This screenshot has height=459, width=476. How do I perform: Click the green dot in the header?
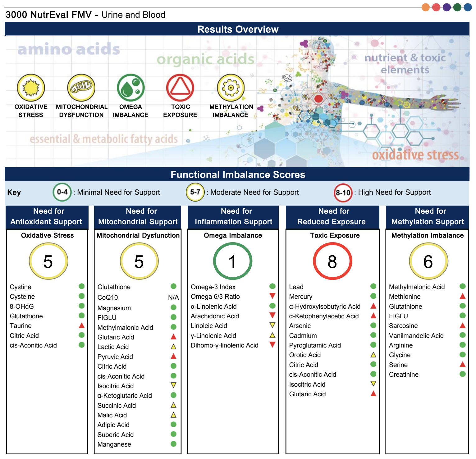[x=457, y=7]
